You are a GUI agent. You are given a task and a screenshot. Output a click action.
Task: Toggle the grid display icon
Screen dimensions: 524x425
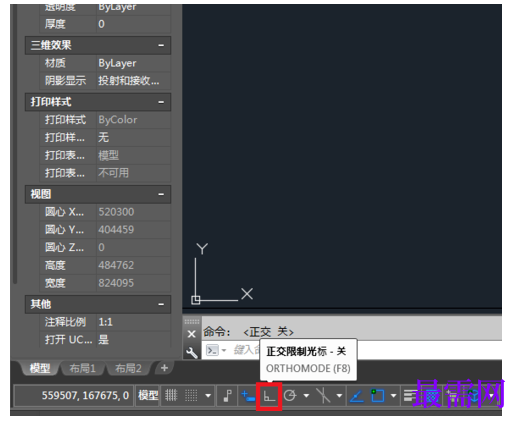[171, 396]
